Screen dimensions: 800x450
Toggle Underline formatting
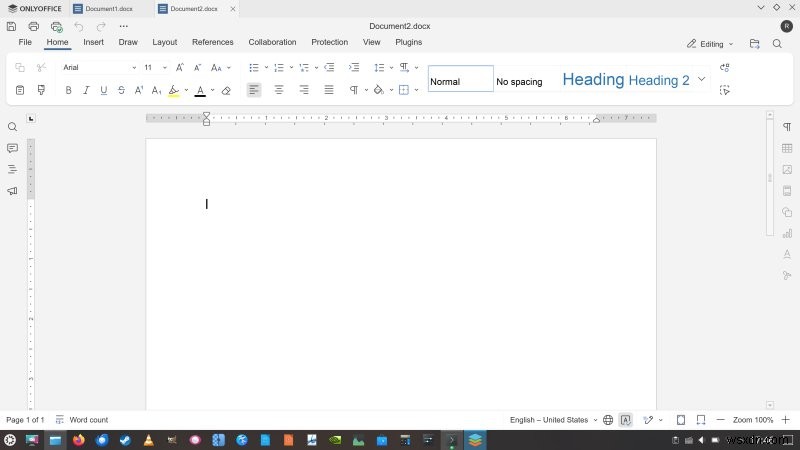point(104,90)
